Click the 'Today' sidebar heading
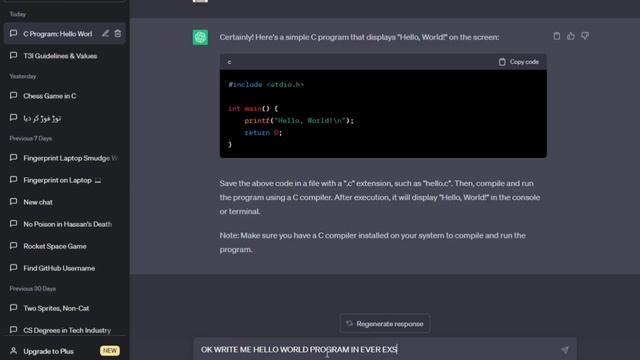Image resolution: width=640 pixels, height=360 pixels. point(18,14)
